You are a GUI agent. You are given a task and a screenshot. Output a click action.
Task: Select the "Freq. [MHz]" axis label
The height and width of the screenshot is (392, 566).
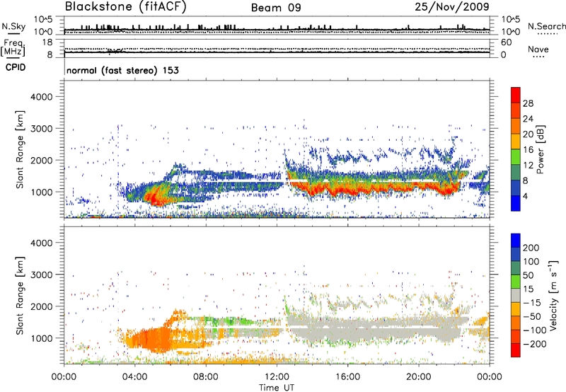coord(13,47)
